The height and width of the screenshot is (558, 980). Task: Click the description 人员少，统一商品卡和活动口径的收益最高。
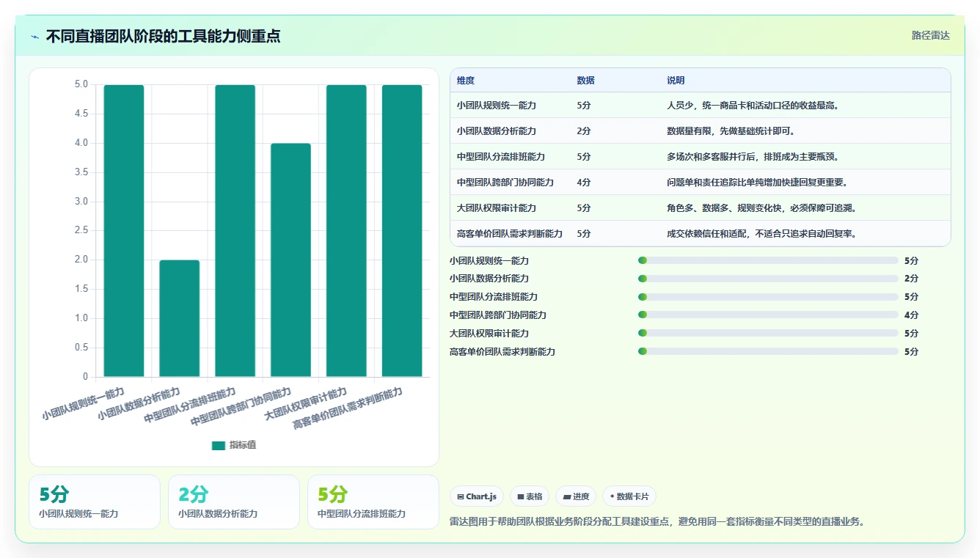coord(753,106)
